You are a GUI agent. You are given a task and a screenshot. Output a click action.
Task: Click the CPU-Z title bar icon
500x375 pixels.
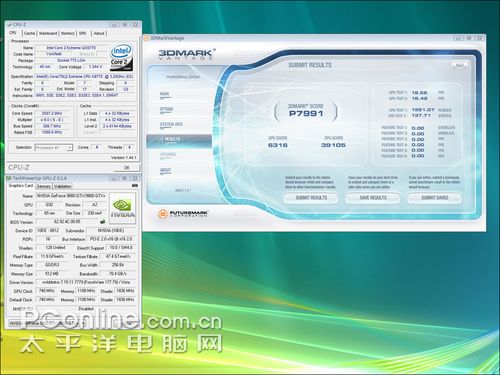tap(10, 25)
